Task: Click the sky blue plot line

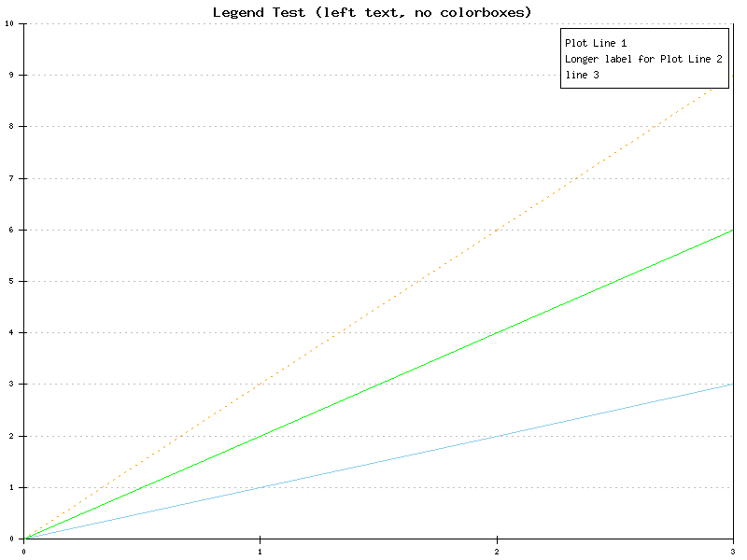Action: coord(379,461)
